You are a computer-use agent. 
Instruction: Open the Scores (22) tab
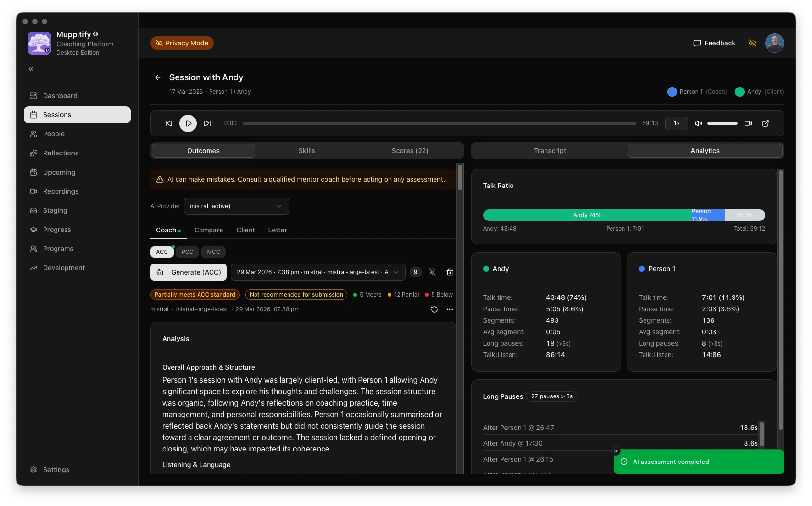pyautogui.click(x=410, y=151)
